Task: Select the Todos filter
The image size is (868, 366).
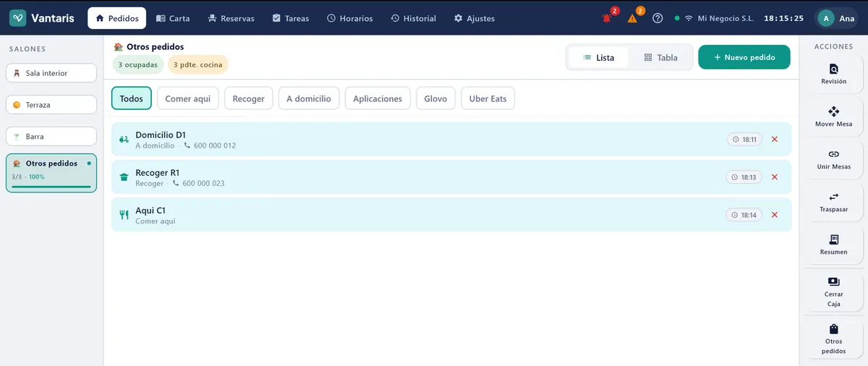Action: coord(132,98)
